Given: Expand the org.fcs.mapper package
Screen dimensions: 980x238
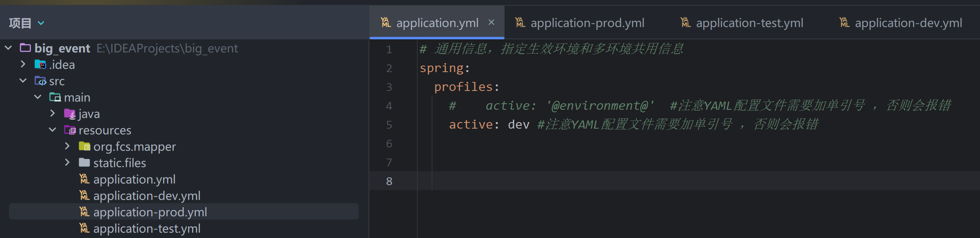Looking at the screenshot, I should pyautogui.click(x=67, y=146).
